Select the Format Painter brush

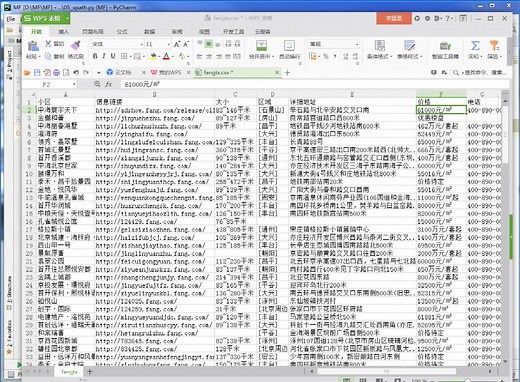(x=76, y=45)
